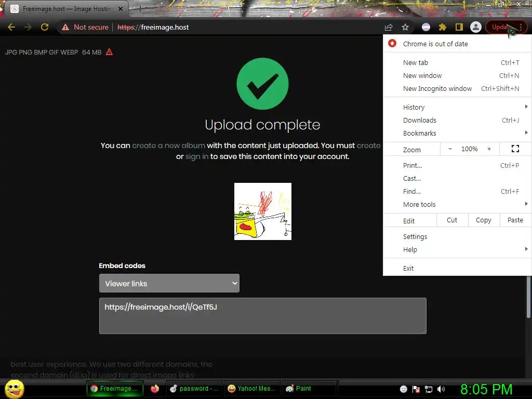Open the uploaded drawing thumbnail
This screenshot has width=532, height=399.
262,211
